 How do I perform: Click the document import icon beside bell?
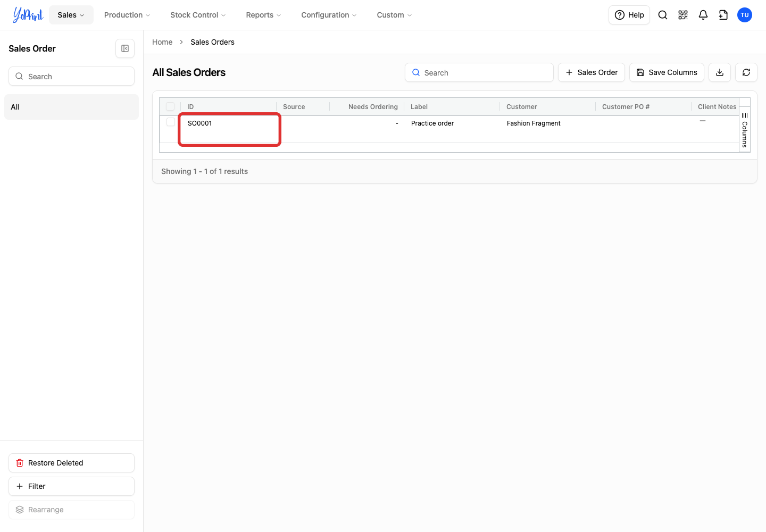723,15
